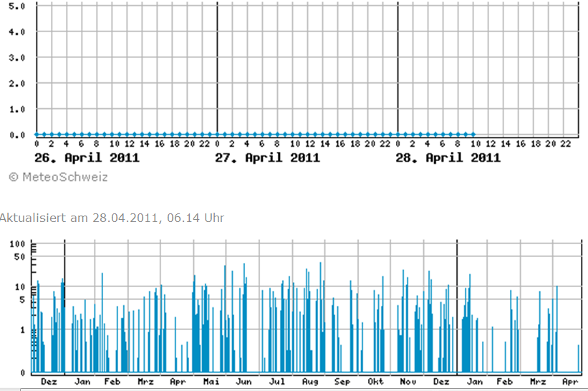Select the Sep month label
The height and width of the screenshot is (391, 588).
(x=342, y=382)
